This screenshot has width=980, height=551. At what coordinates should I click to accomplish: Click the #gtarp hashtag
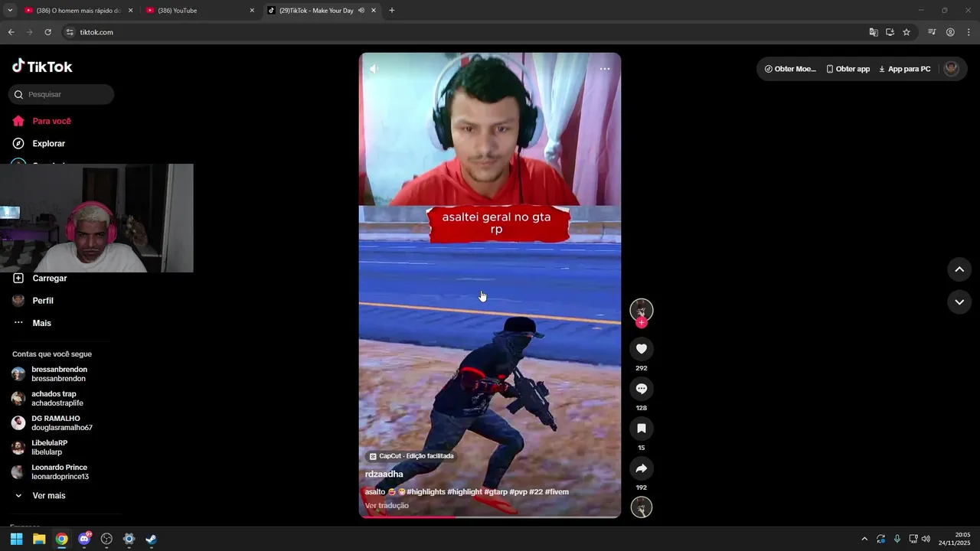pos(496,492)
